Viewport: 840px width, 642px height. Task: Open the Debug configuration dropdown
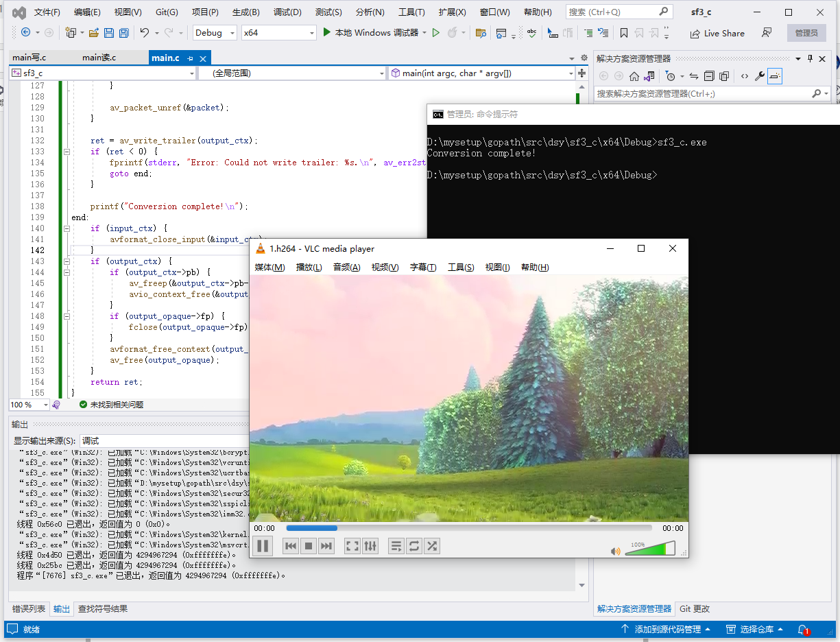point(214,32)
